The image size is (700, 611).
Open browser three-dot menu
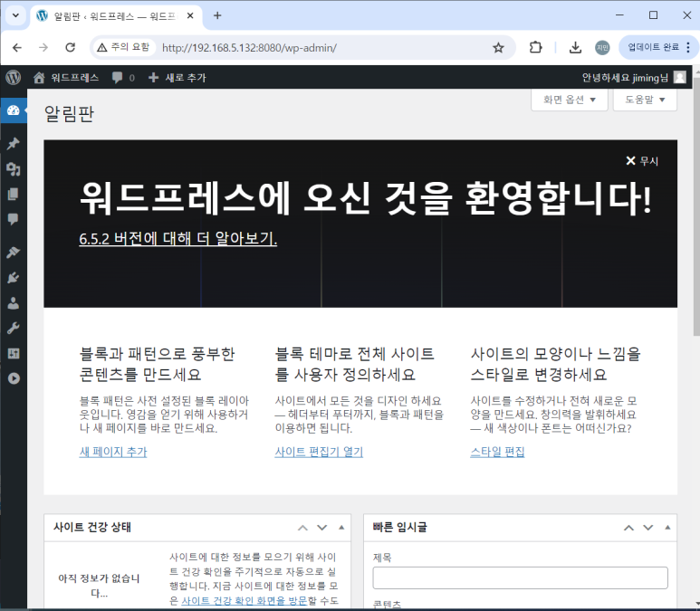(688, 47)
